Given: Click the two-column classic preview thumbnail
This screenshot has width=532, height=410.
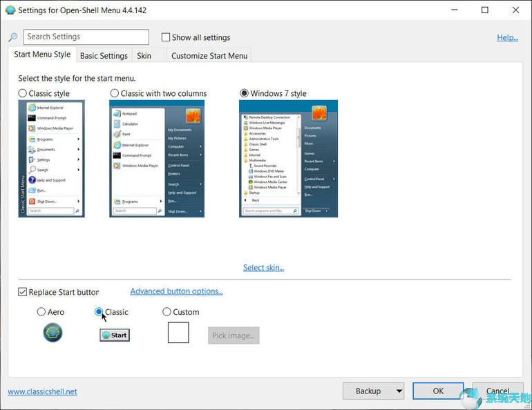Looking at the screenshot, I should coord(157,159).
